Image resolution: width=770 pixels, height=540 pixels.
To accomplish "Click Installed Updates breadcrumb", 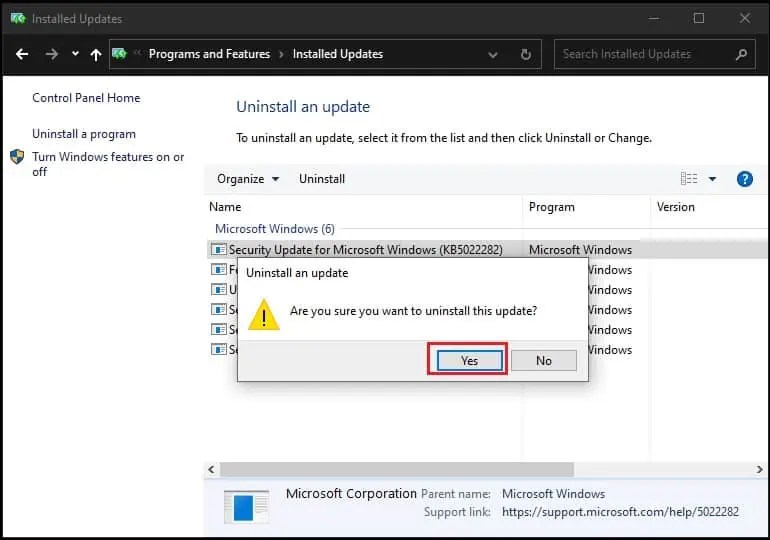I will coord(338,54).
